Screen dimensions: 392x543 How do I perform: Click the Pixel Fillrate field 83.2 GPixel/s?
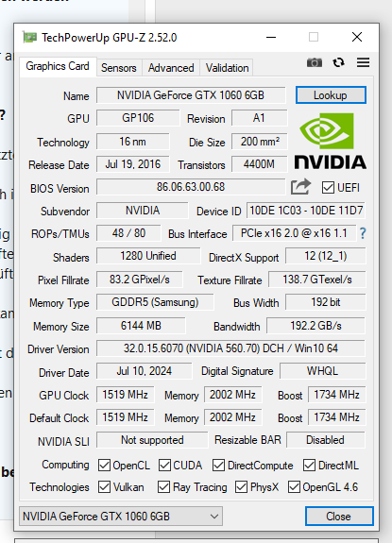(x=140, y=280)
